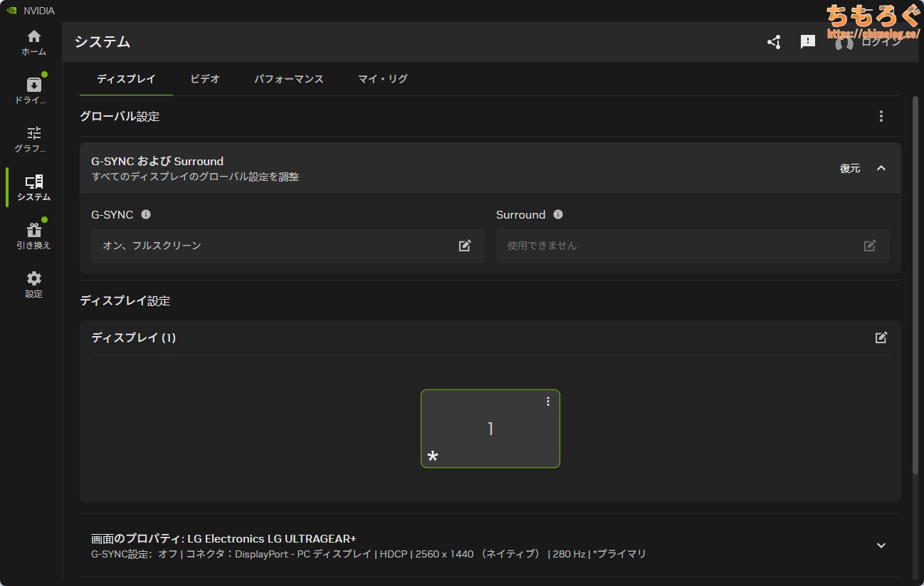924x586 pixels.
Task: Open three-dot menu on display 1 tile
Action: click(548, 402)
